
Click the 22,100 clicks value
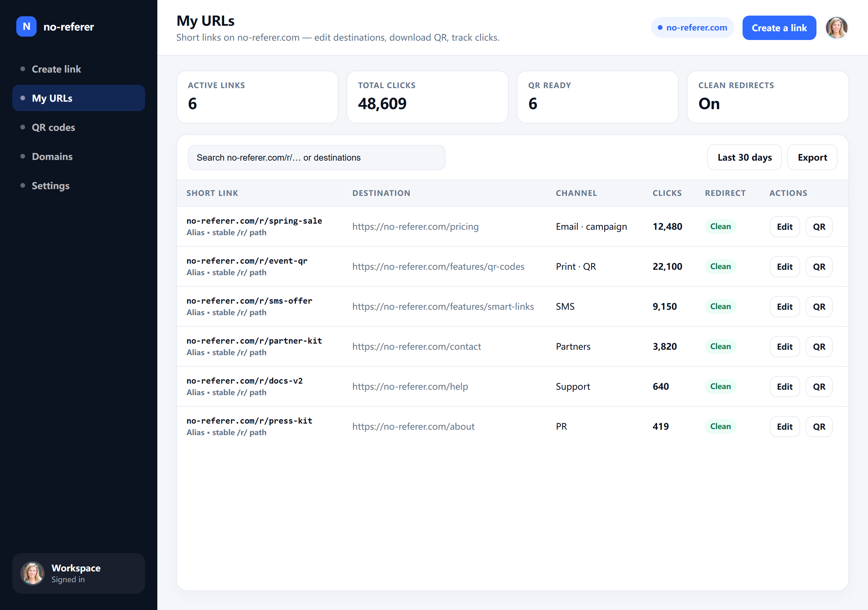667,266
